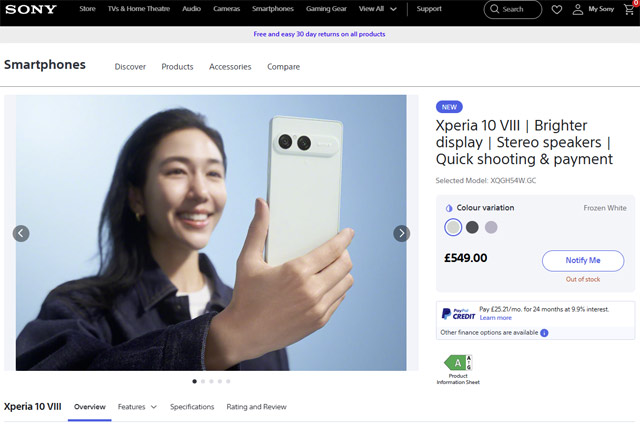640x424 pixels.
Task: Select the fourth carousel dot
Action: (220, 381)
